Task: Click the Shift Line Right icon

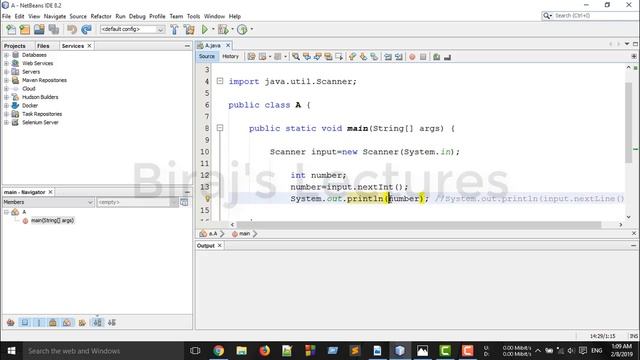Action: point(399,57)
